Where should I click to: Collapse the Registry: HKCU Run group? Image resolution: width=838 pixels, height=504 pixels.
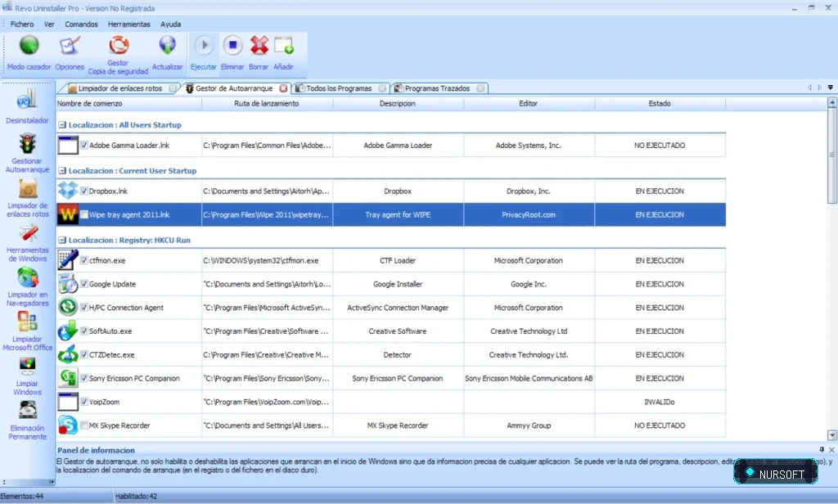(x=62, y=240)
